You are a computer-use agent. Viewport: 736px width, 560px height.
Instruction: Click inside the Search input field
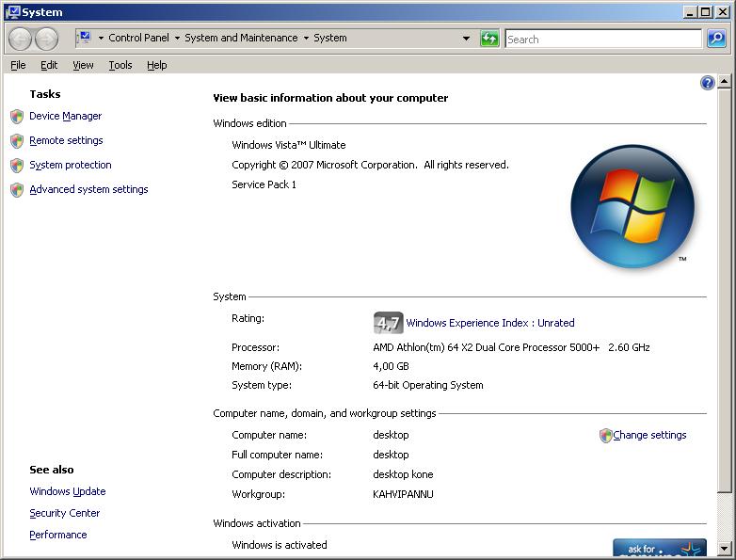click(602, 39)
